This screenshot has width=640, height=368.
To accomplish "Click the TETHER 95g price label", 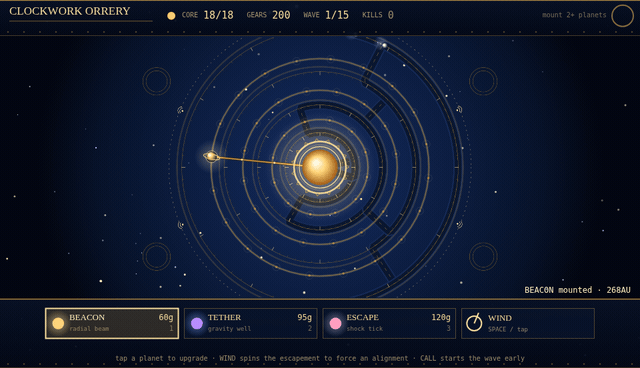I will 304,317.
